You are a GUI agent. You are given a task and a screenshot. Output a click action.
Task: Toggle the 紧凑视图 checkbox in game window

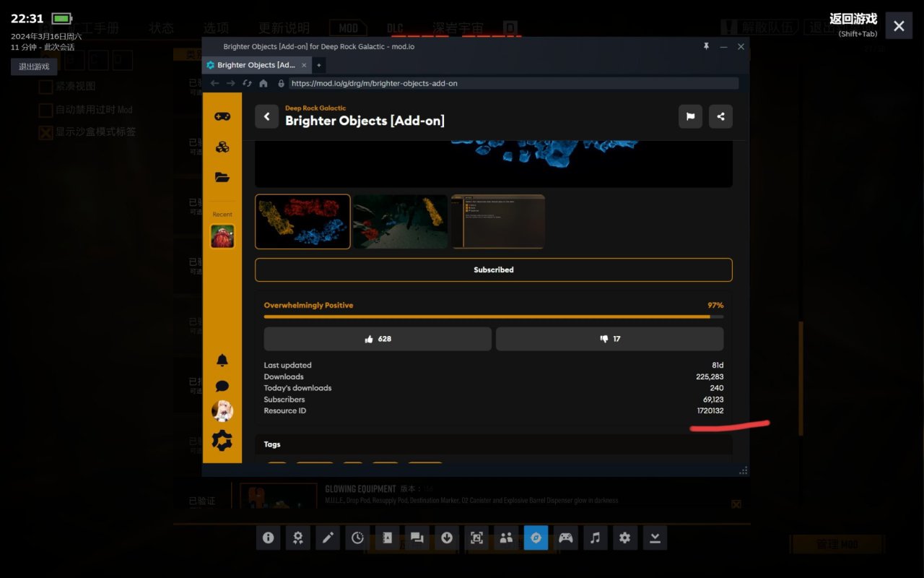click(45, 87)
